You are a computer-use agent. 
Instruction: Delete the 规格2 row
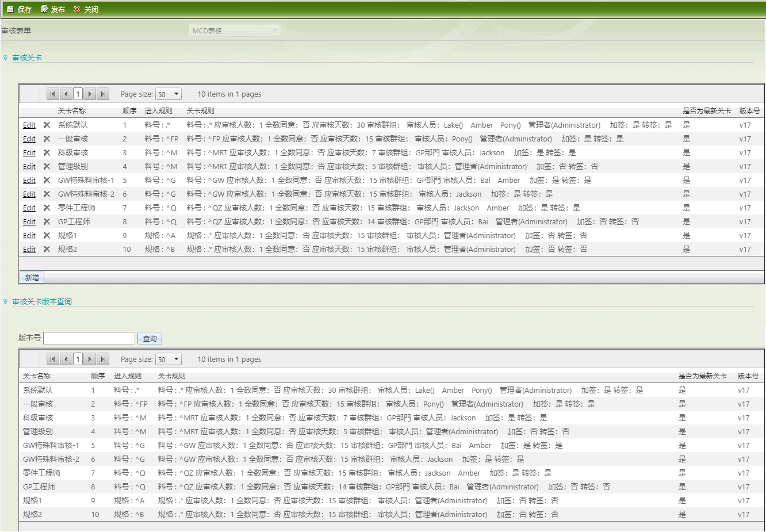click(x=47, y=249)
